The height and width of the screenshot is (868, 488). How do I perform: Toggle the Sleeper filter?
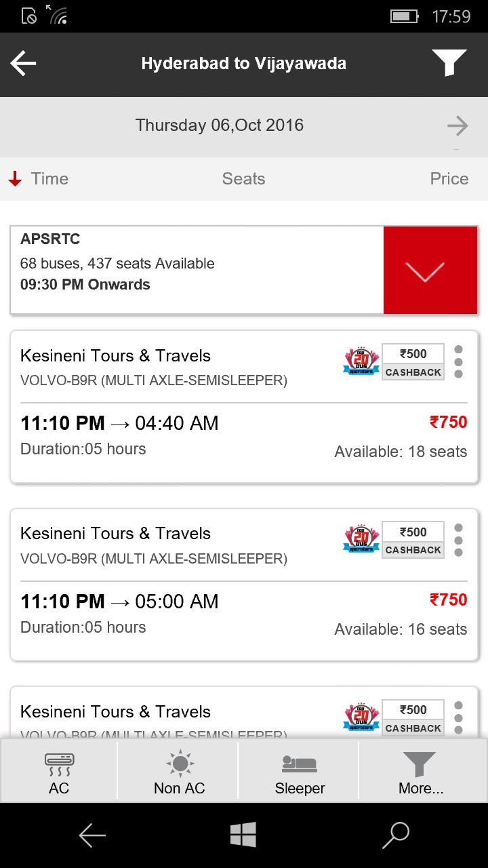click(x=300, y=773)
